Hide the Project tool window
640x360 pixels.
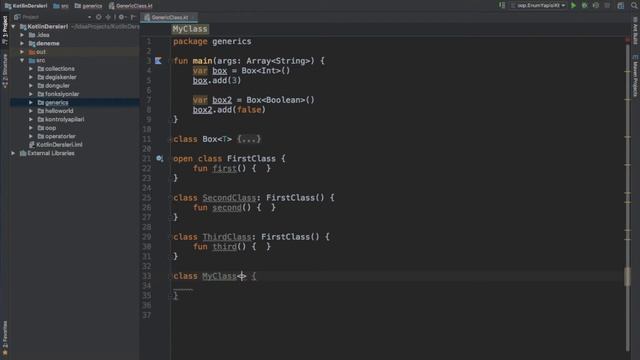coord(133,17)
